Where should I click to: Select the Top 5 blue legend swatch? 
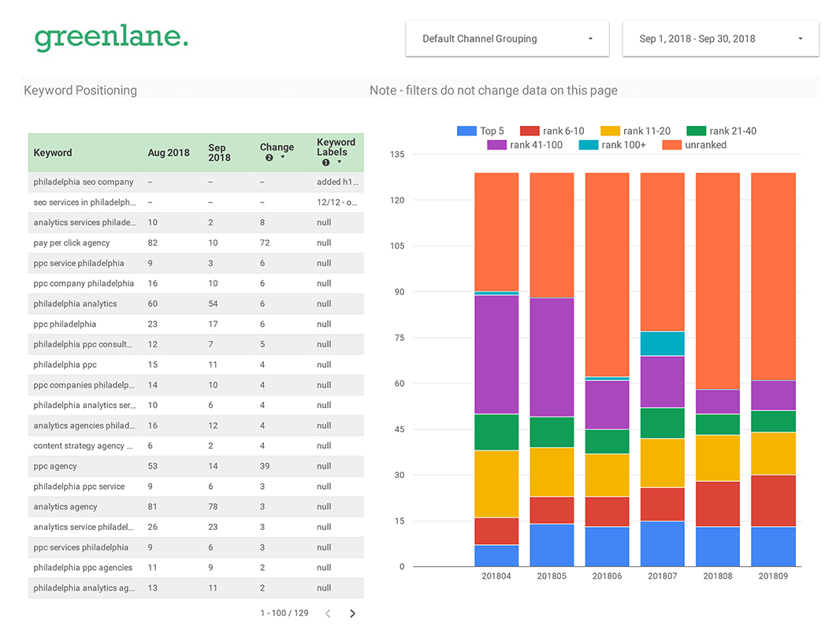coord(466,132)
